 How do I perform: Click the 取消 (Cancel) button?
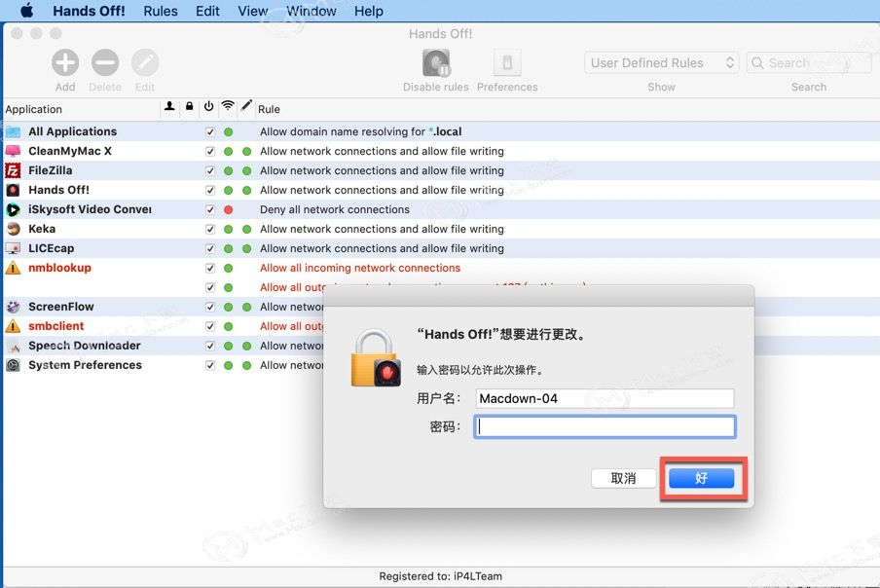pyautogui.click(x=624, y=478)
